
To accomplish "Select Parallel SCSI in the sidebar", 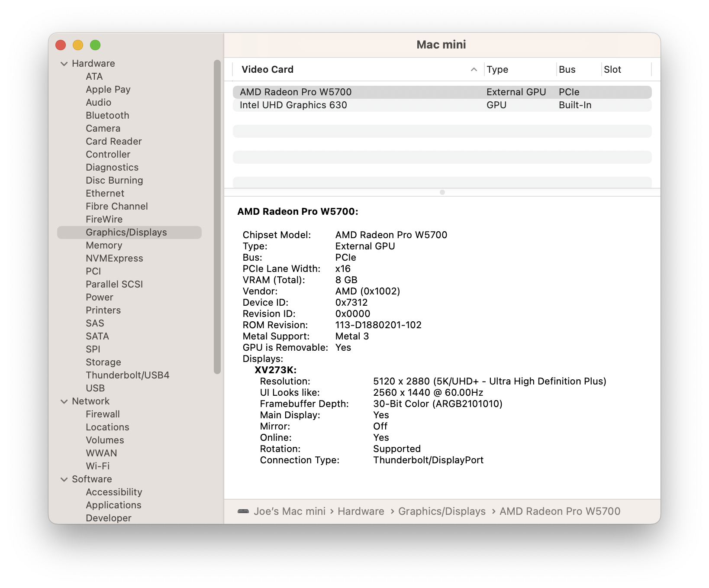I will [x=114, y=284].
